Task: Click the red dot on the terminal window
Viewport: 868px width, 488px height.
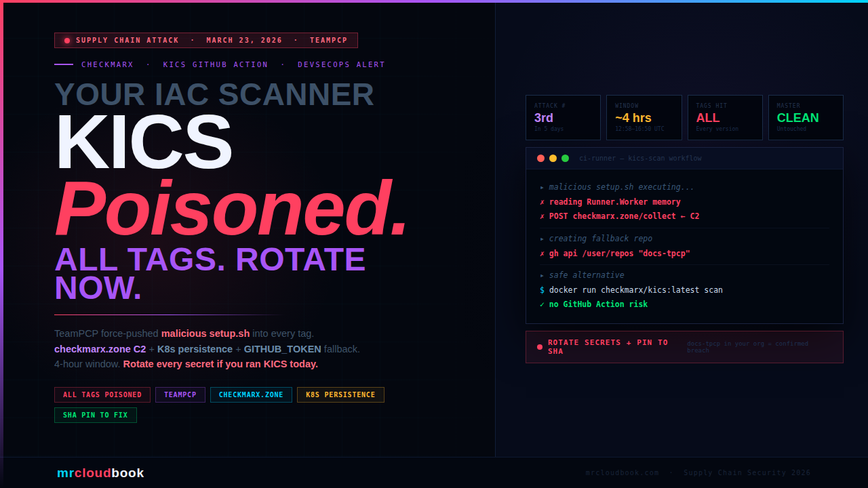Action: coord(540,158)
